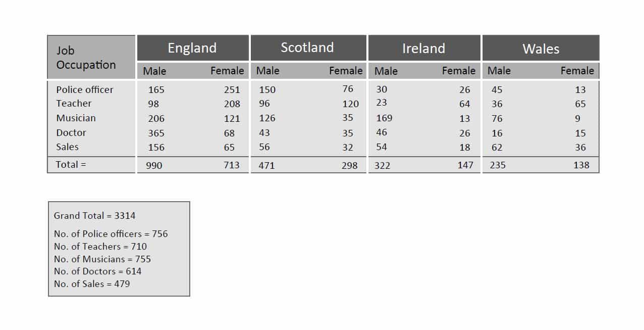
Task: Click the Grand Total 3314 text
Action: pos(94,216)
